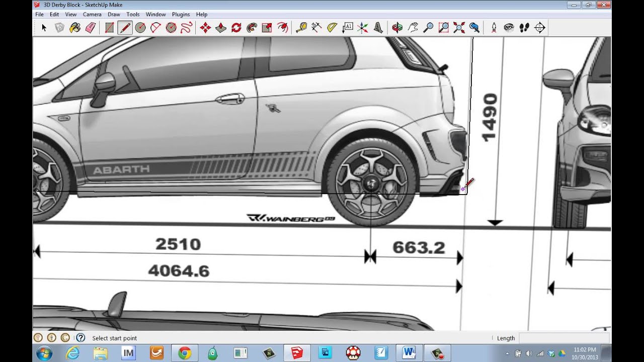This screenshot has width=644, height=362.
Task: Open the Edit menu
Action: coord(54,15)
